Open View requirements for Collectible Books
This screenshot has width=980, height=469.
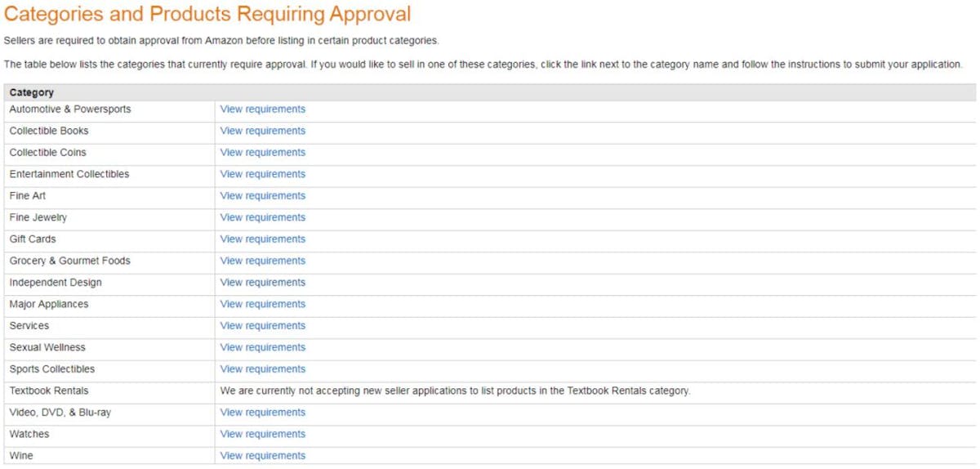(262, 131)
